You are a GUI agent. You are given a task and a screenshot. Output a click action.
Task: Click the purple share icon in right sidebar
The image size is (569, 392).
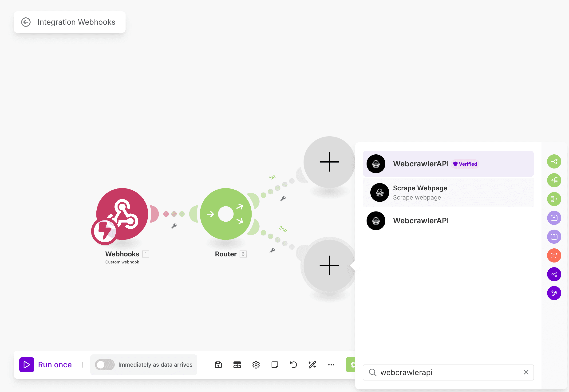point(554,274)
